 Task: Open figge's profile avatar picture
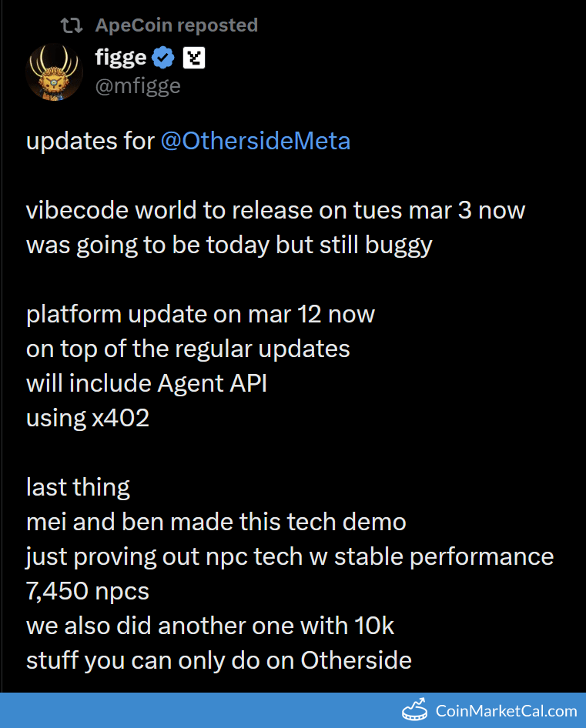click(54, 72)
